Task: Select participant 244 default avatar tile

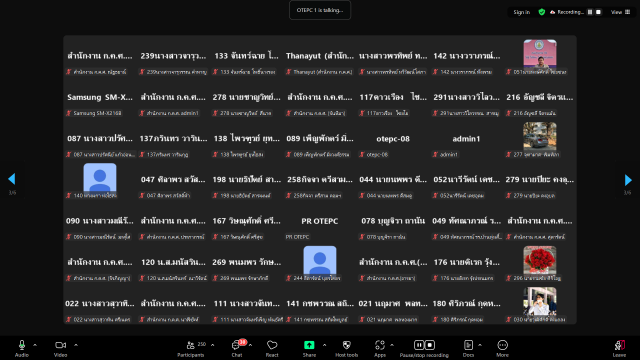Action: pyautogui.click(x=320, y=263)
